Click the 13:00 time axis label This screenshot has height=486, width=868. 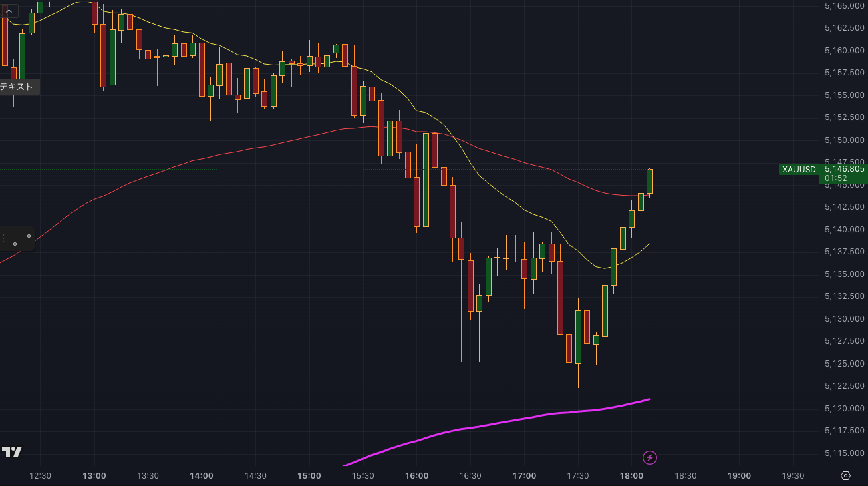point(94,475)
